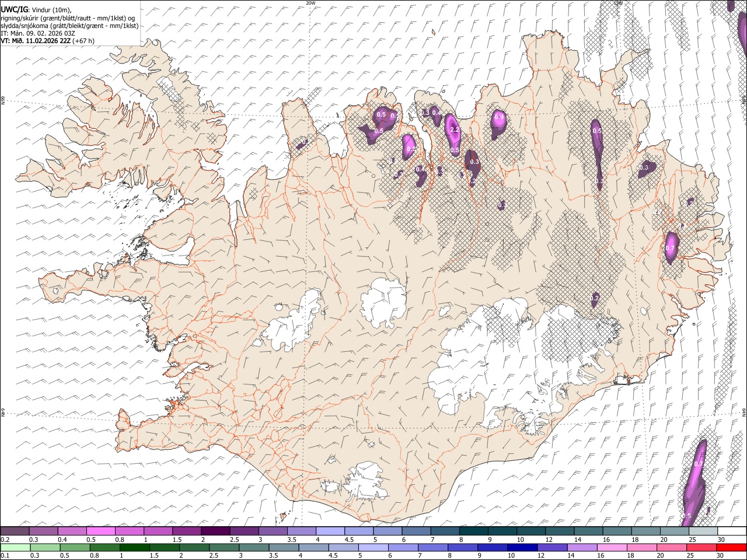The width and height of the screenshot is (747, 560).
Task: Select the bright pink "0.5" swatch on the snow scale
Action: pos(101,531)
